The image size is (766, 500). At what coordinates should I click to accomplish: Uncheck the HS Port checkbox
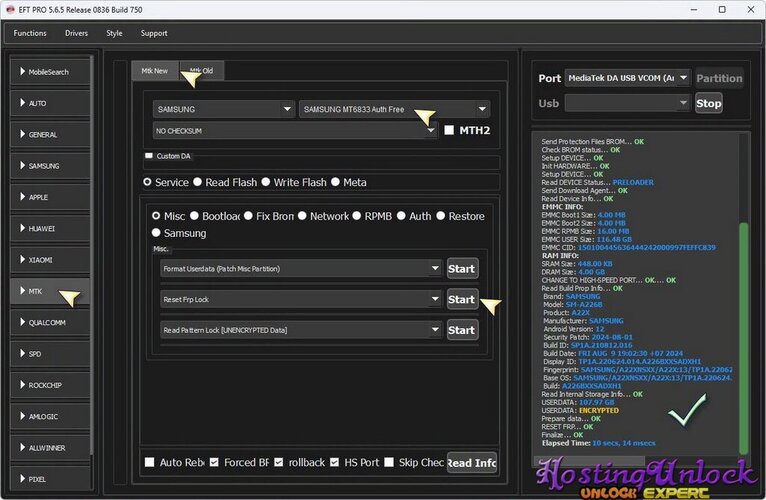click(x=334, y=462)
